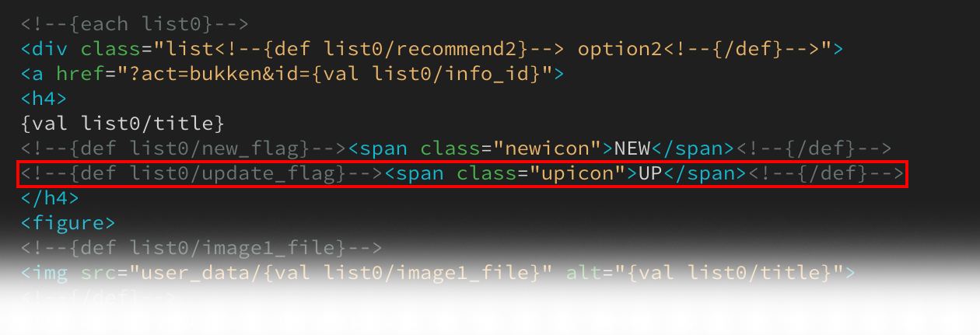This screenshot has height=335, width=980.
Task: Click the a href attribute
Action: [x=80, y=75]
